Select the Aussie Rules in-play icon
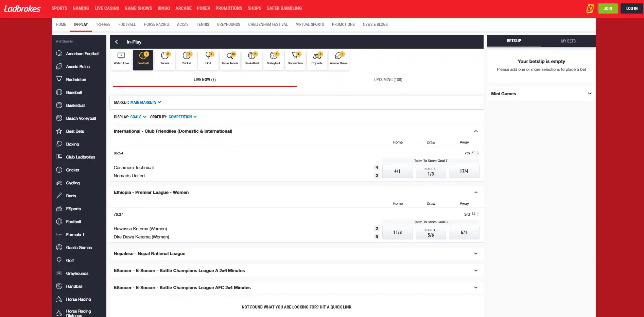644x317 pixels. (339, 60)
